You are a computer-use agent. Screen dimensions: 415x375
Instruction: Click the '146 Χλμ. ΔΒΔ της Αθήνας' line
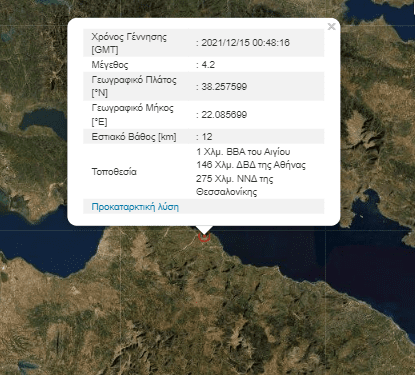251,165
